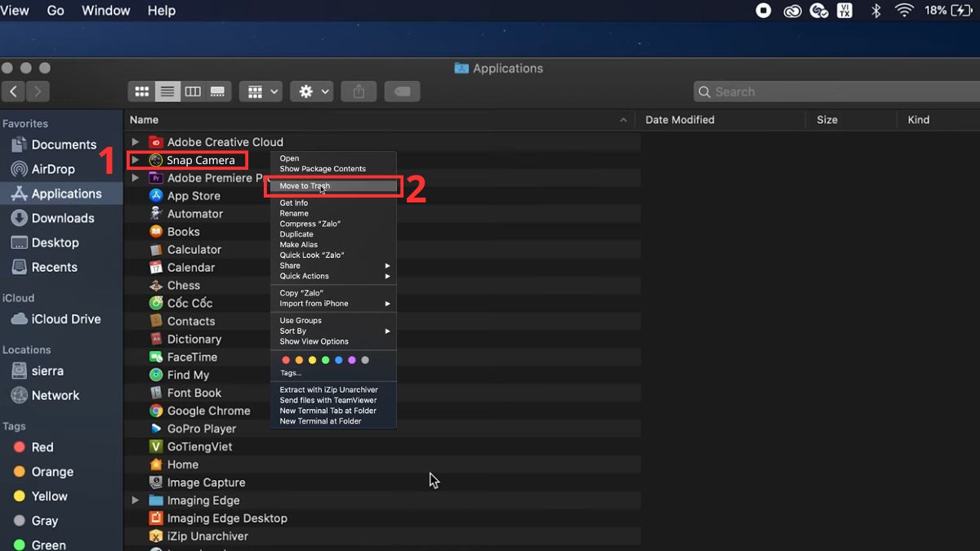Click the Google Chrome icon
The height and width of the screenshot is (551, 980).
(x=156, y=411)
